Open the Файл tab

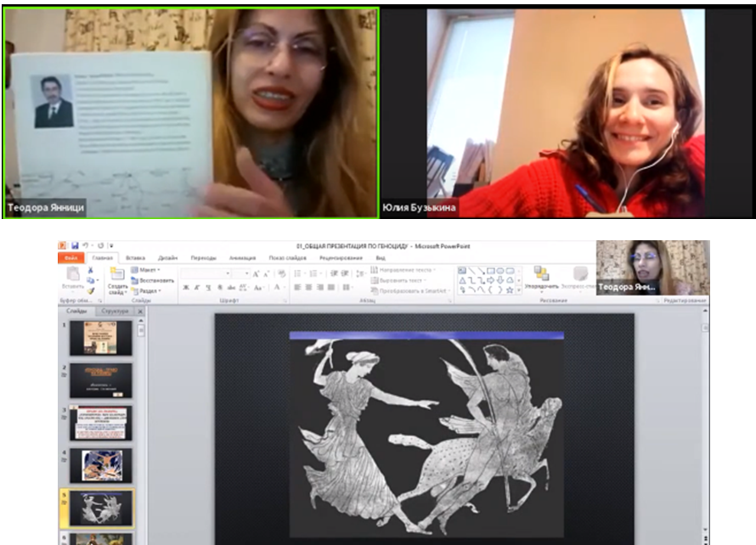71,258
